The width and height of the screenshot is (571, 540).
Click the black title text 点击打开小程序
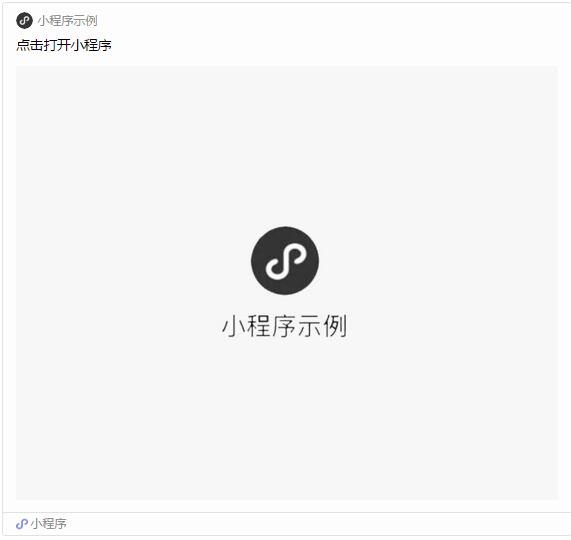coord(64,45)
